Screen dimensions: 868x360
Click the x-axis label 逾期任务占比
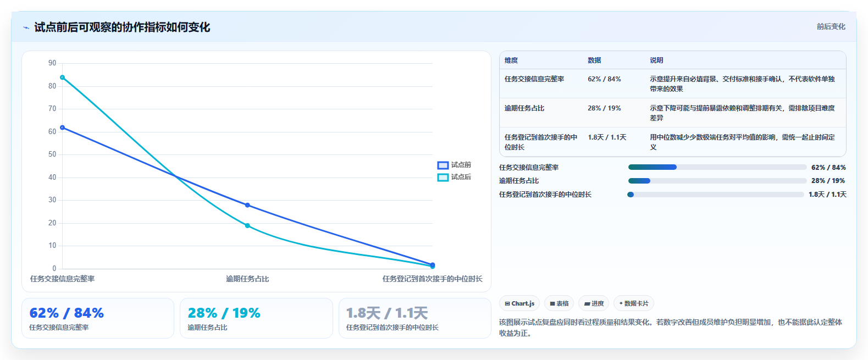247,279
